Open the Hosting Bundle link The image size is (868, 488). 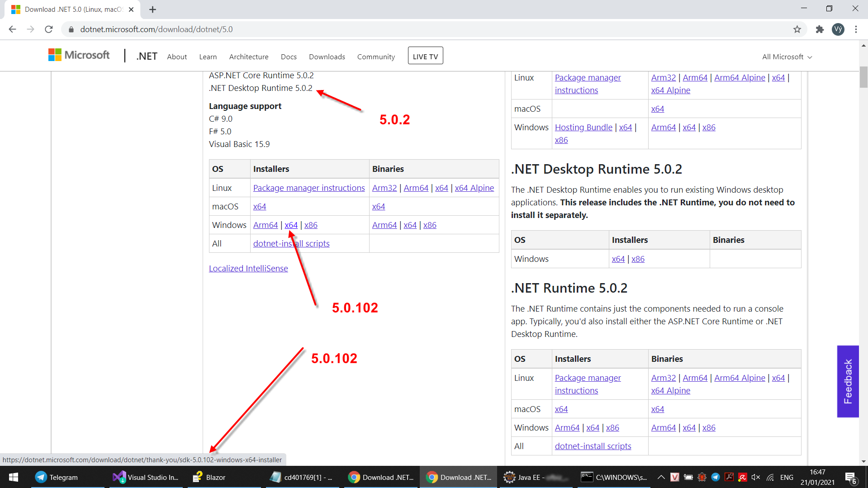(x=583, y=127)
